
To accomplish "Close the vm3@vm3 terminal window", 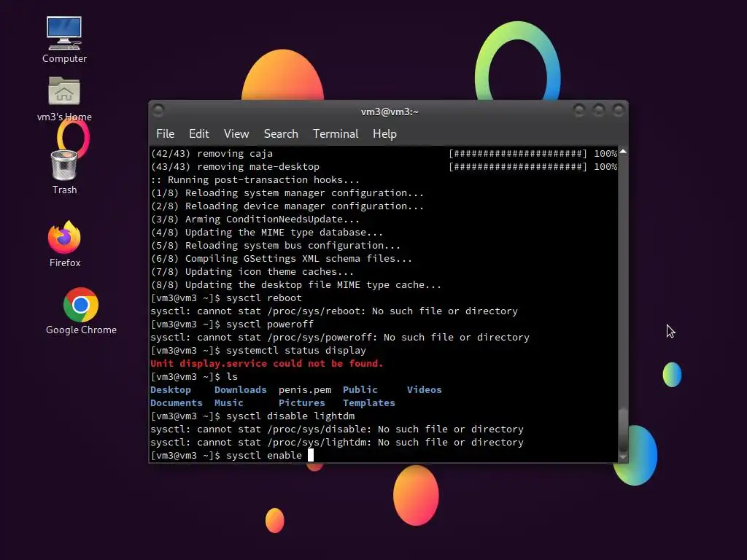I will coord(619,111).
